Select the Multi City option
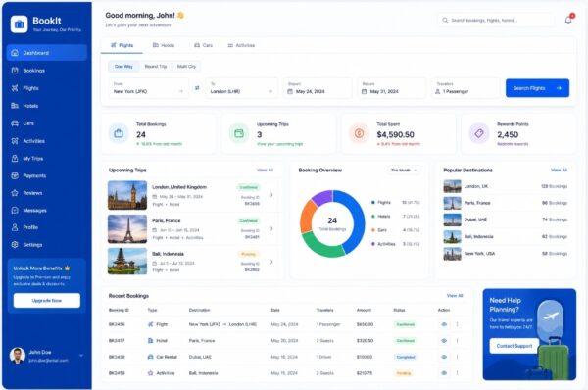588x390 pixels. click(x=186, y=67)
